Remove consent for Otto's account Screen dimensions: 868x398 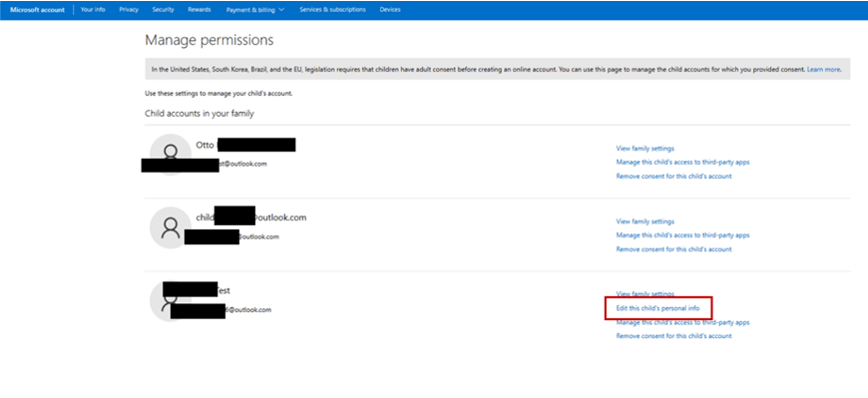(x=673, y=176)
